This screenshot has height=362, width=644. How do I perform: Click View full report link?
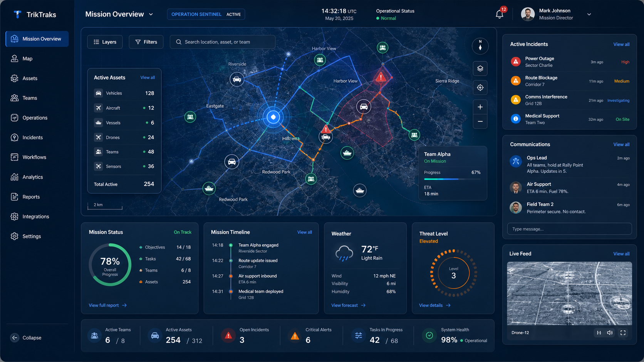pos(107,305)
